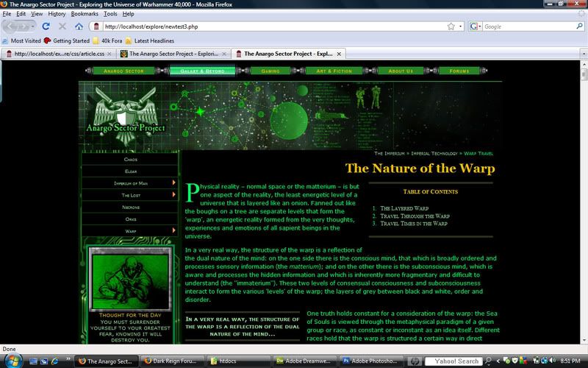Open the Gaming nav button
This screenshot has width=588, height=368.
pyautogui.click(x=270, y=71)
